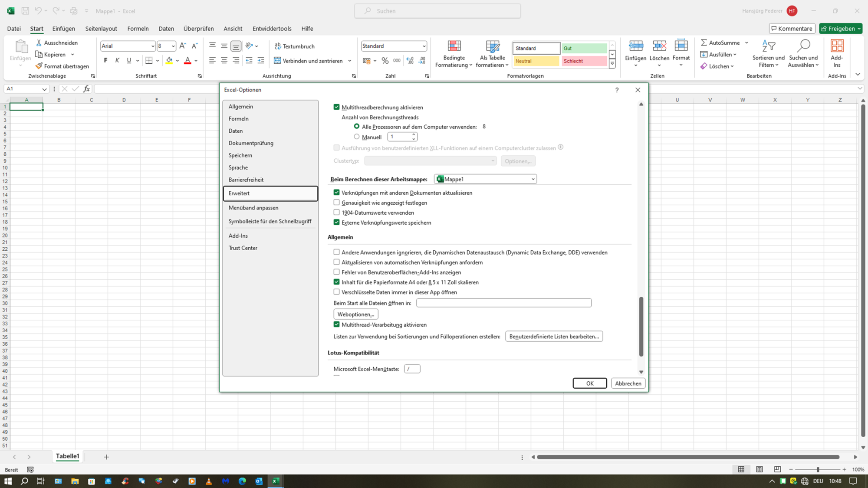Image resolution: width=868 pixels, height=488 pixels.
Task: Click the Suchen und Auswählen magnifier icon
Action: click(804, 46)
